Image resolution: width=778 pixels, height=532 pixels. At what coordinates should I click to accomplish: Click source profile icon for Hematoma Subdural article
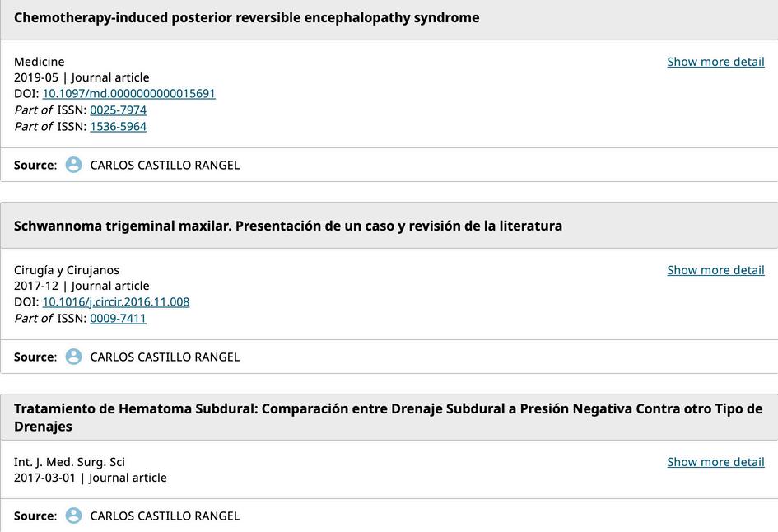pyautogui.click(x=73, y=516)
